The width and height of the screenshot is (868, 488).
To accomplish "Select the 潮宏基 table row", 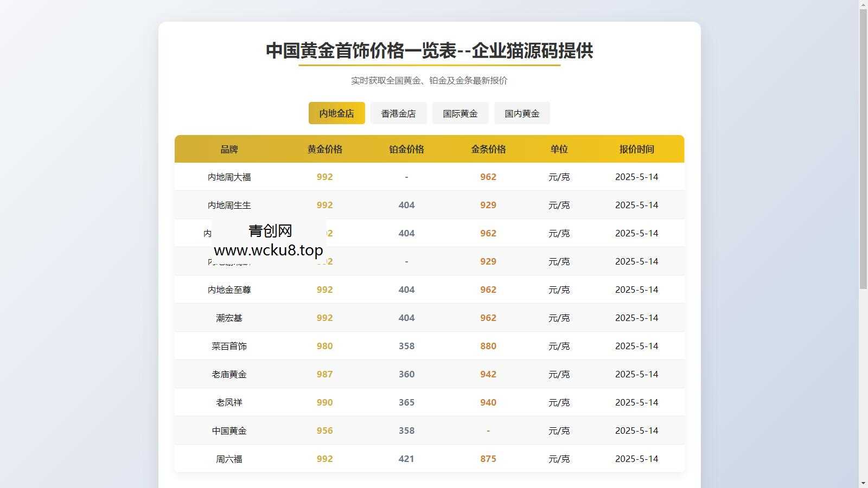I will click(228, 318).
